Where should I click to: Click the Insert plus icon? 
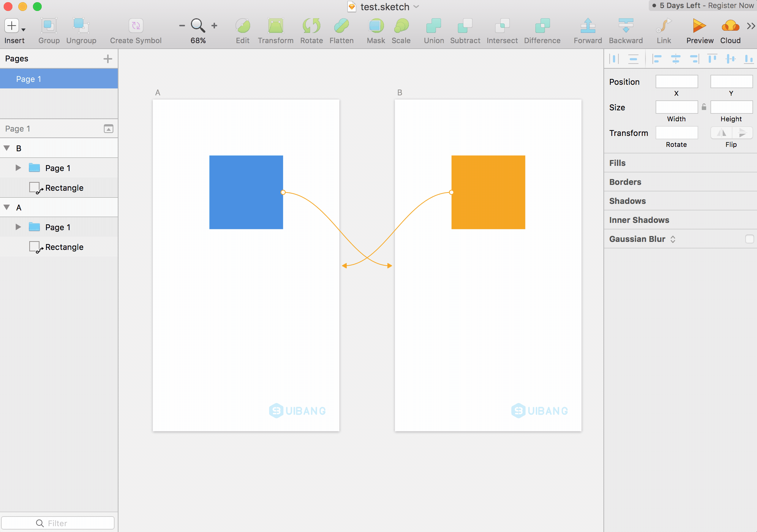click(x=12, y=26)
